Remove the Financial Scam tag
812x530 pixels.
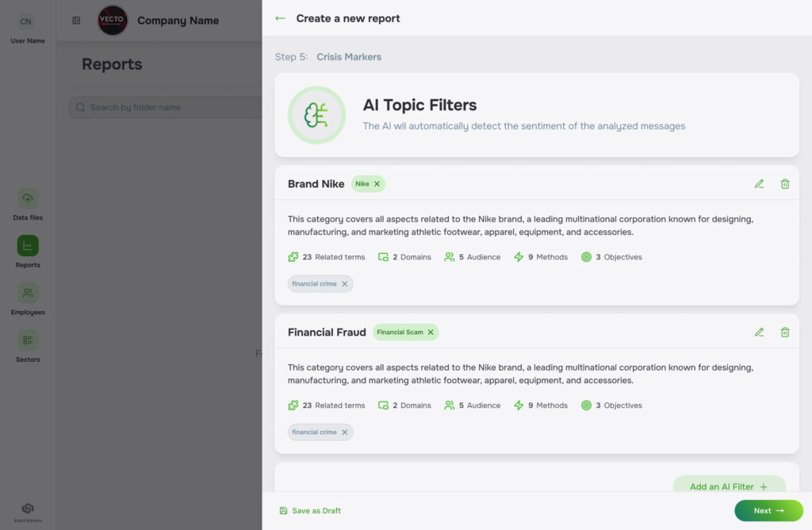tap(431, 332)
